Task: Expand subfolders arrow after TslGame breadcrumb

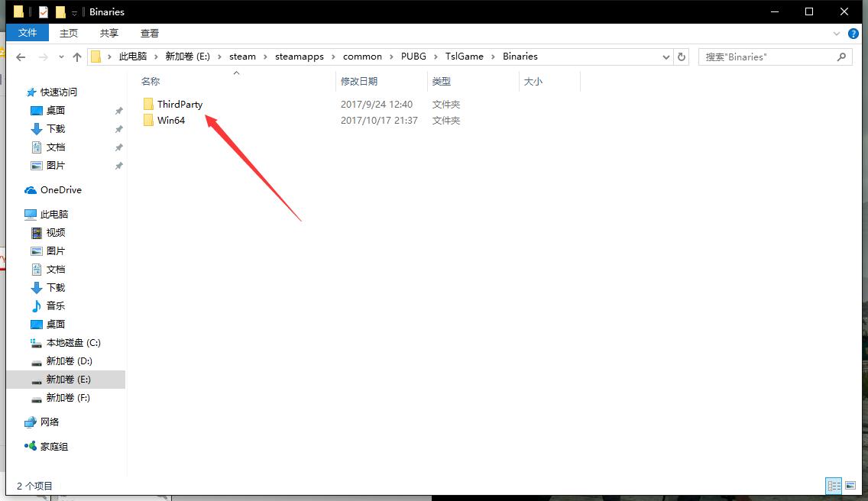Action: click(493, 57)
